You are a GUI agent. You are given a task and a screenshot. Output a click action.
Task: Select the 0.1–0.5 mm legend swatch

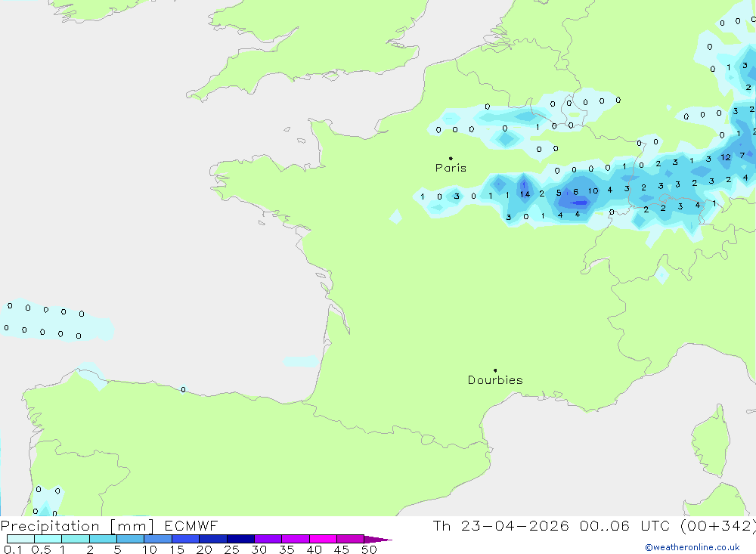coord(20,539)
